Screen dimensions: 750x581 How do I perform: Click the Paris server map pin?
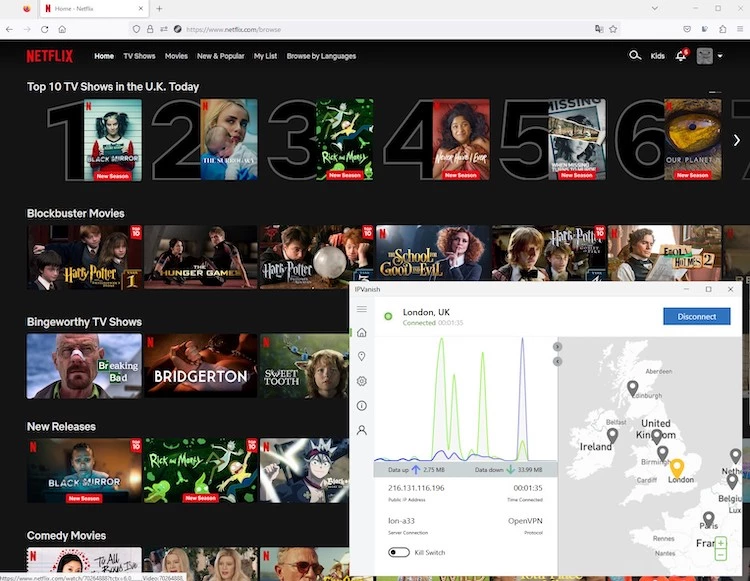click(709, 519)
